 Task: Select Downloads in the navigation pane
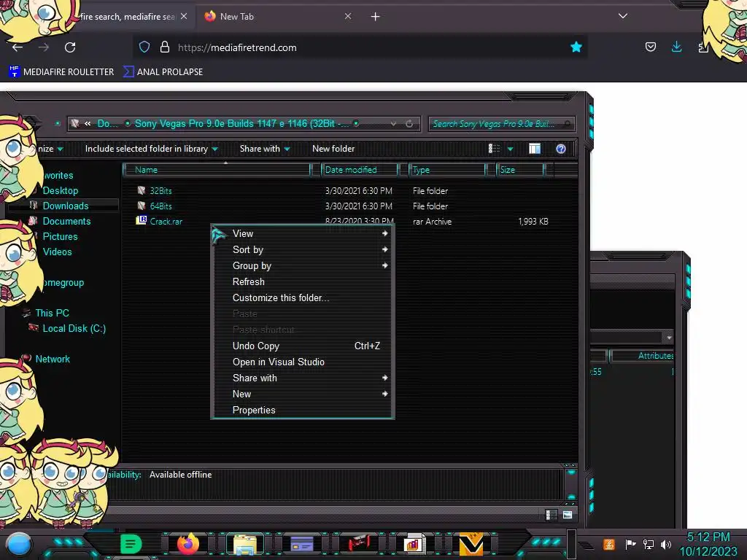(65, 206)
